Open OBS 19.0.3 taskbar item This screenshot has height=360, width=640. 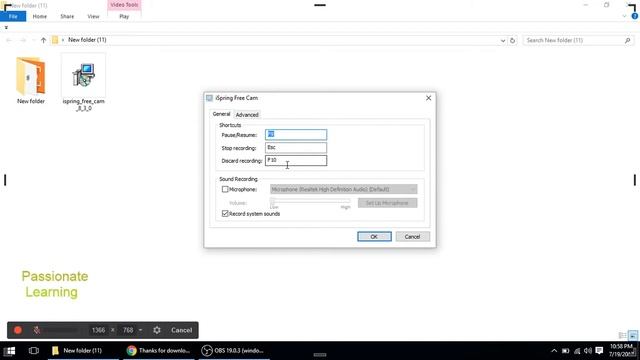click(234, 351)
